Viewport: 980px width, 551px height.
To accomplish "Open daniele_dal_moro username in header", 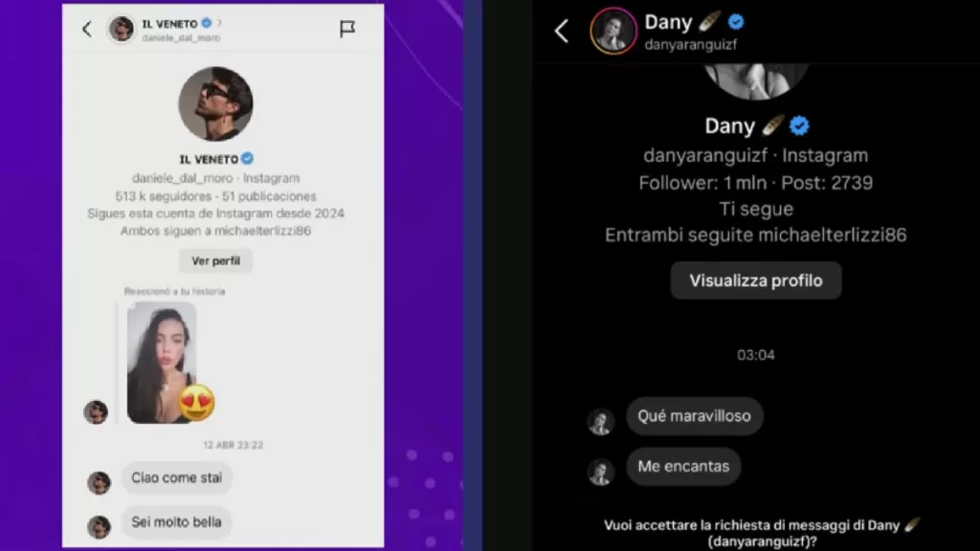I will point(181,38).
